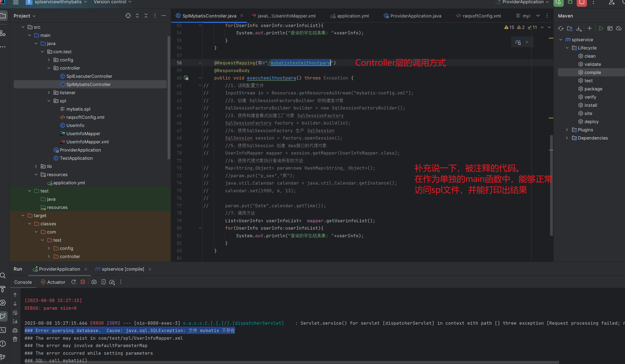This screenshot has height=364, width=625.
Task: Open the splservice [compile] run tab
Action: [123, 269]
